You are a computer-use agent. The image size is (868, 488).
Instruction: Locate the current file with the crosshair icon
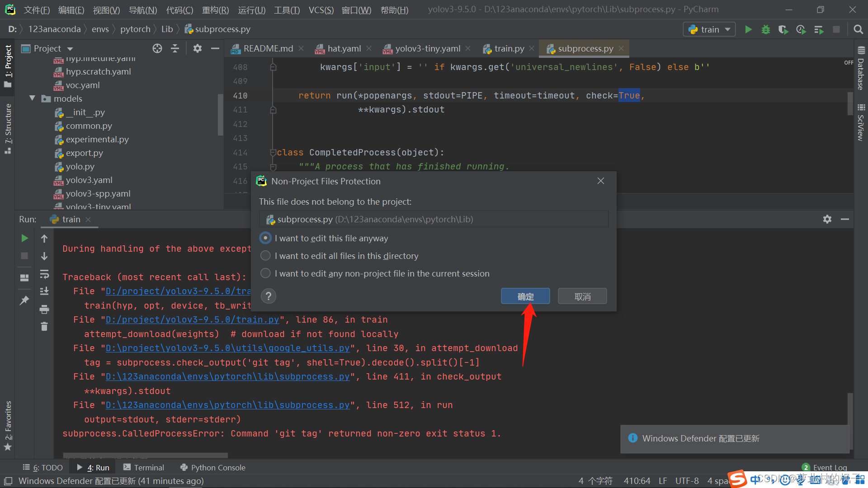click(157, 48)
